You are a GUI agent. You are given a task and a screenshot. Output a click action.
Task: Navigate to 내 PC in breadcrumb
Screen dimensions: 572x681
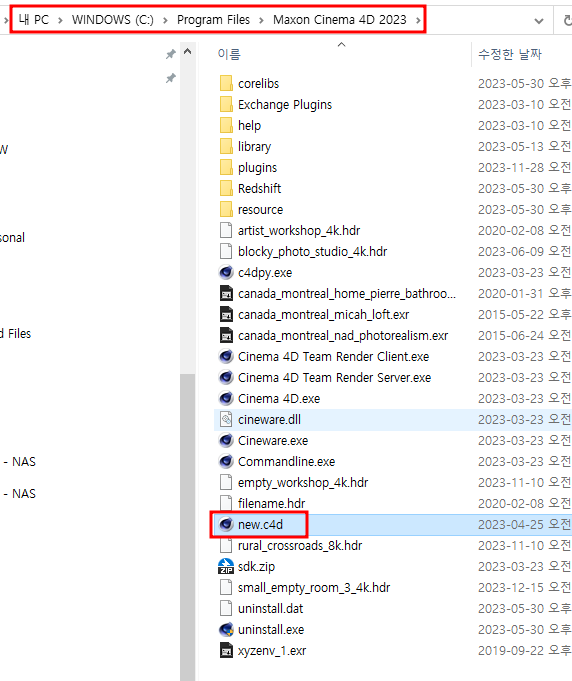pyautogui.click(x=33, y=20)
